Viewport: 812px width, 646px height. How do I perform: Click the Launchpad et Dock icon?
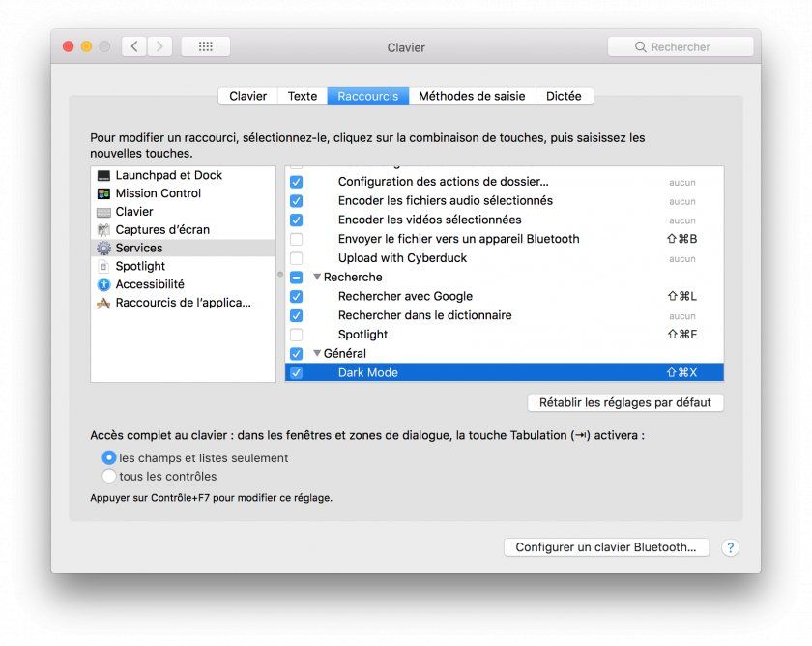[103, 175]
